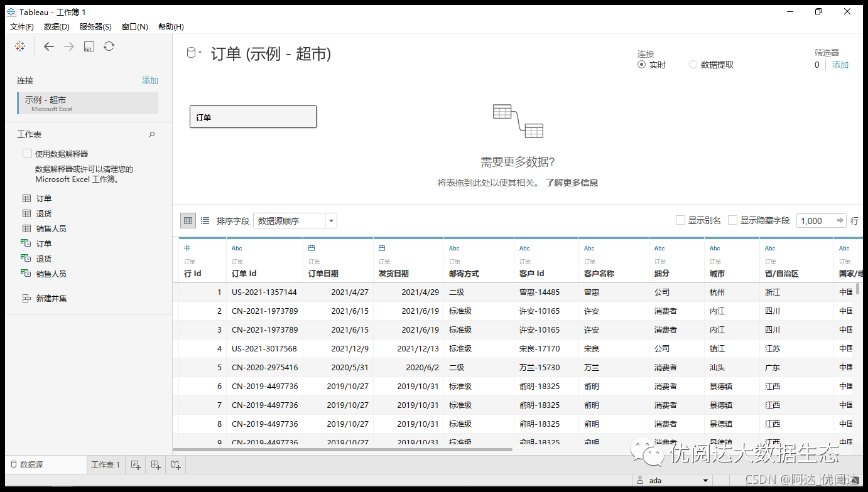
Task: Click the Abc type icon above 细分
Action: 659,249
